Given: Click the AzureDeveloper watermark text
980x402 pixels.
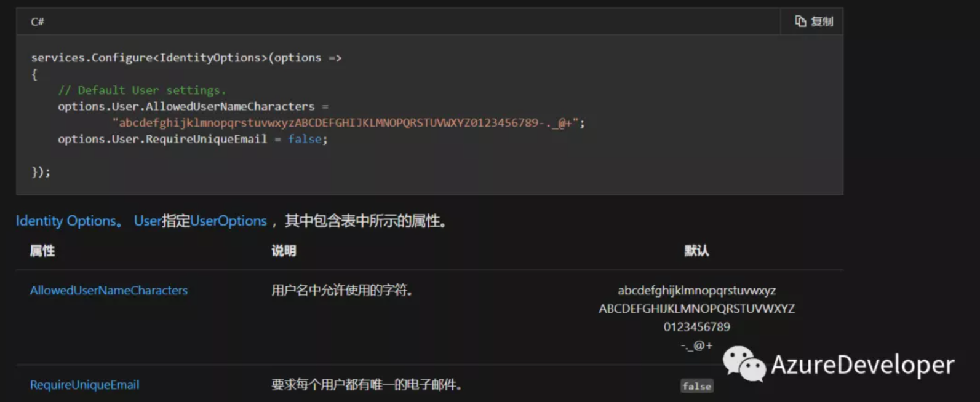Looking at the screenshot, I should pyautogui.click(x=862, y=365).
